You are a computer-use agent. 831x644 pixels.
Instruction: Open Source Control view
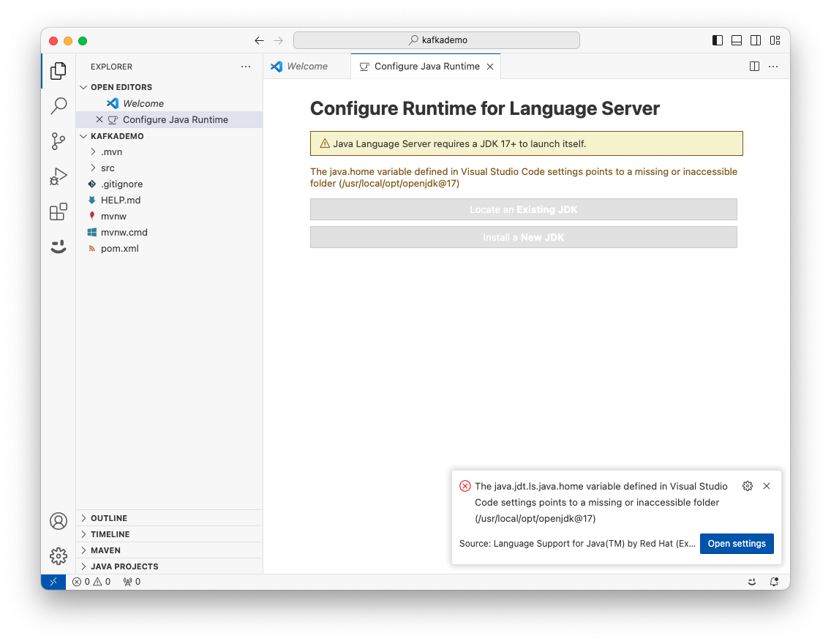(x=59, y=141)
